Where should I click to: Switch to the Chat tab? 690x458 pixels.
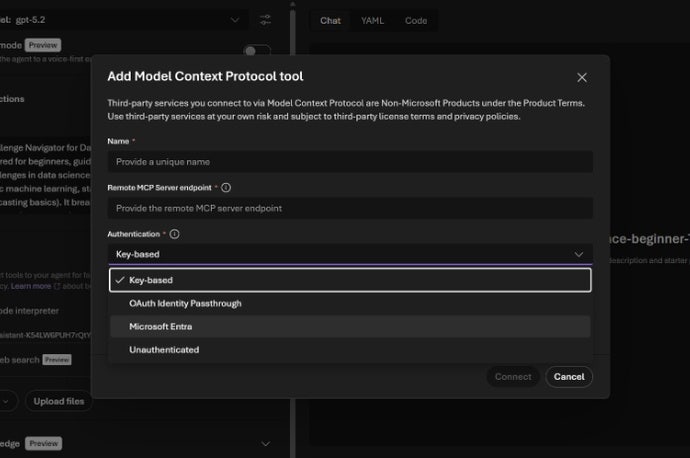click(330, 20)
